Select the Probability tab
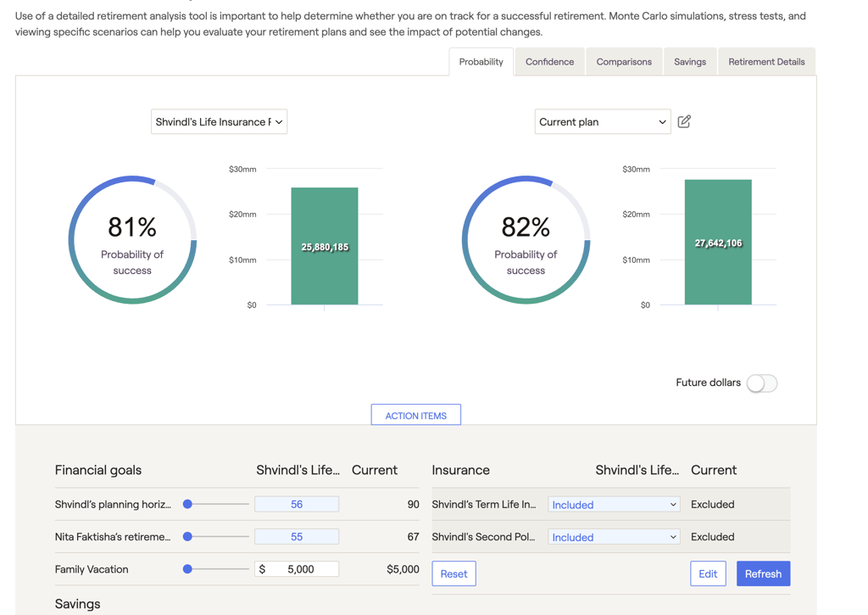The image size is (868, 615). 481,62
